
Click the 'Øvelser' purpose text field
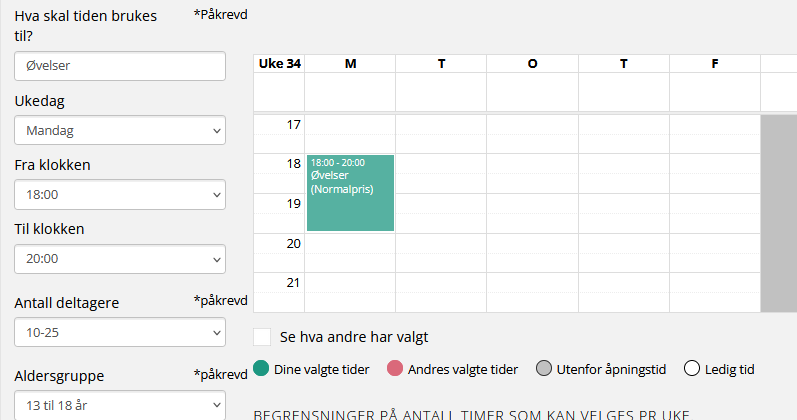click(120, 66)
